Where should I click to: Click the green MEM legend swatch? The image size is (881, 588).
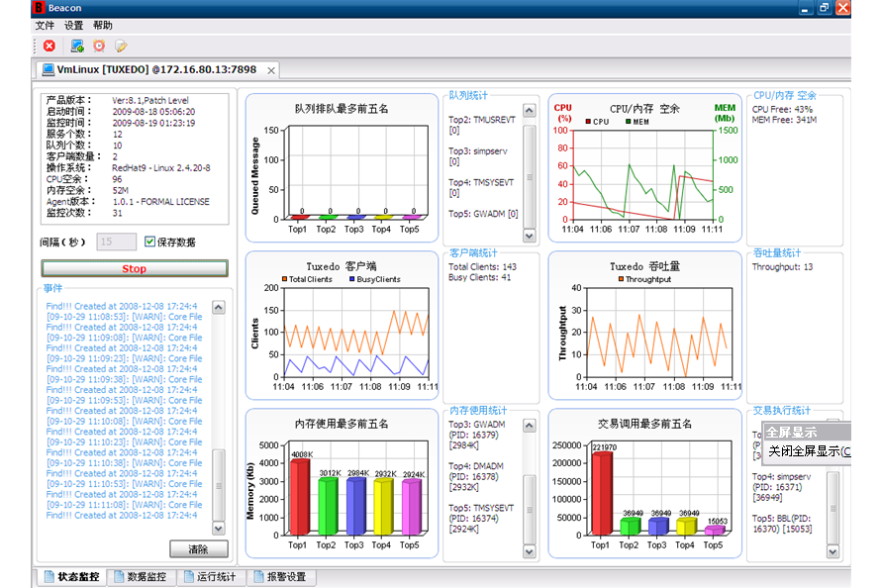(628, 122)
